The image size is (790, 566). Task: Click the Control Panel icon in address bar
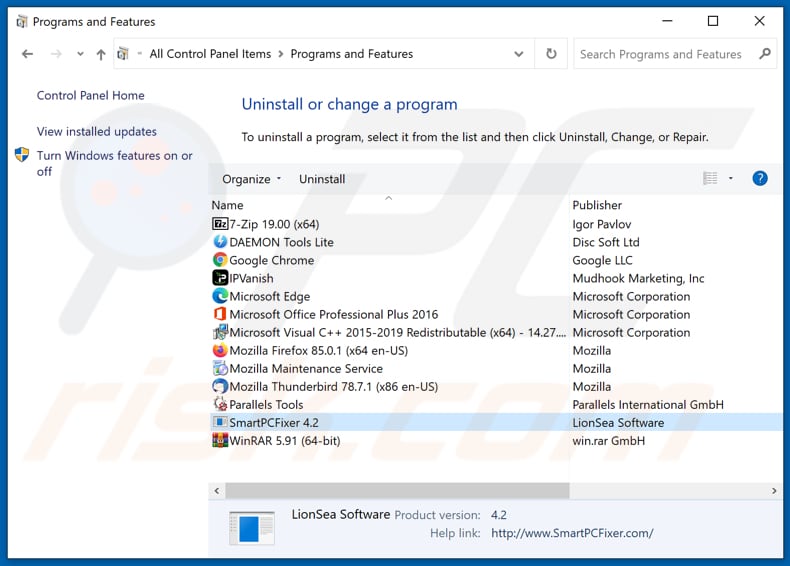[x=123, y=53]
